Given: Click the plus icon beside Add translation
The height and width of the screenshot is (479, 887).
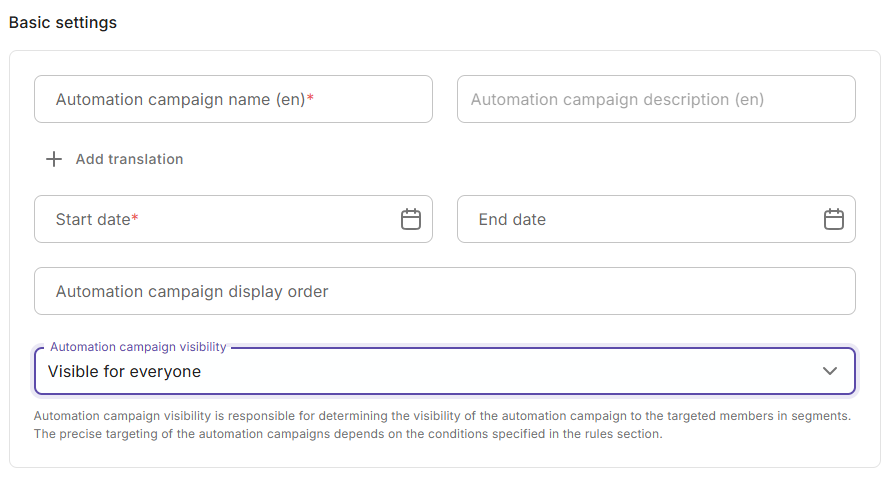Looking at the screenshot, I should (x=54, y=159).
